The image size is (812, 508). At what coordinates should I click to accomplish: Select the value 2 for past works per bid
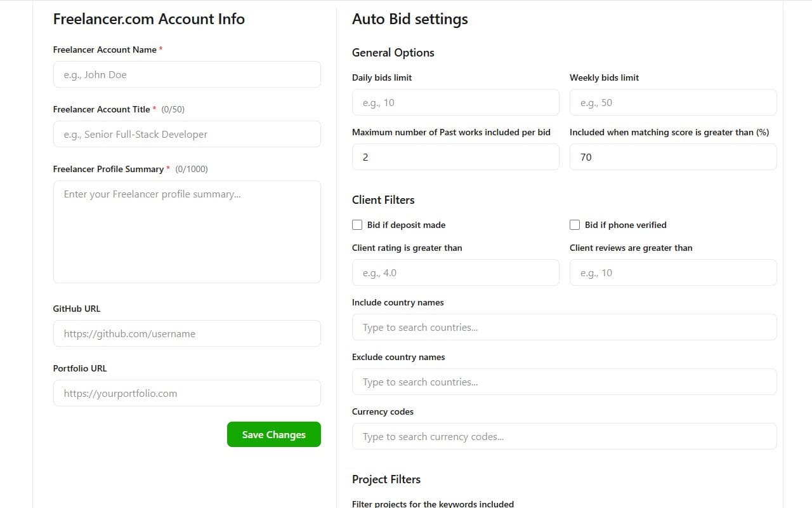click(x=455, y=157)
